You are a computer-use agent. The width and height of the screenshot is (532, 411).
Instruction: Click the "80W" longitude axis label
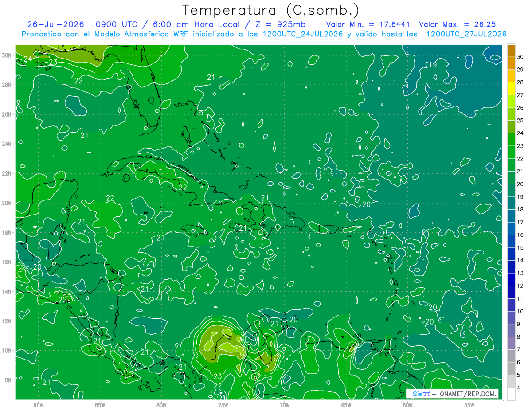[x=161, y=405]
